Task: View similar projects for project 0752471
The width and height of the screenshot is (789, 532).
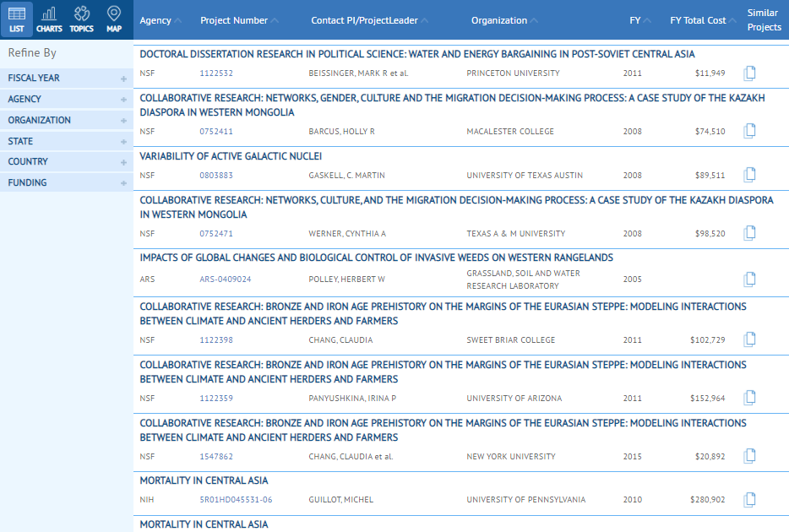Action: (x=749, y=233)
